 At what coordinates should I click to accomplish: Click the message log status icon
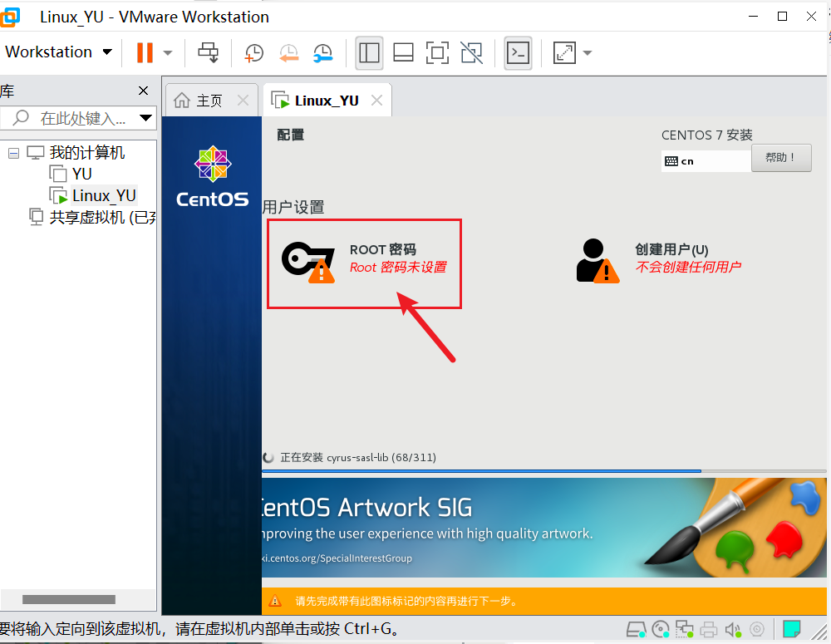(792, 630)
